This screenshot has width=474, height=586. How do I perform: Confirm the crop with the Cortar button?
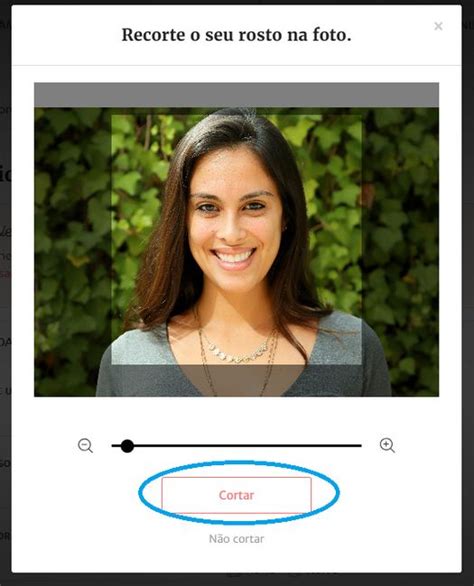[x=236, y=495]
